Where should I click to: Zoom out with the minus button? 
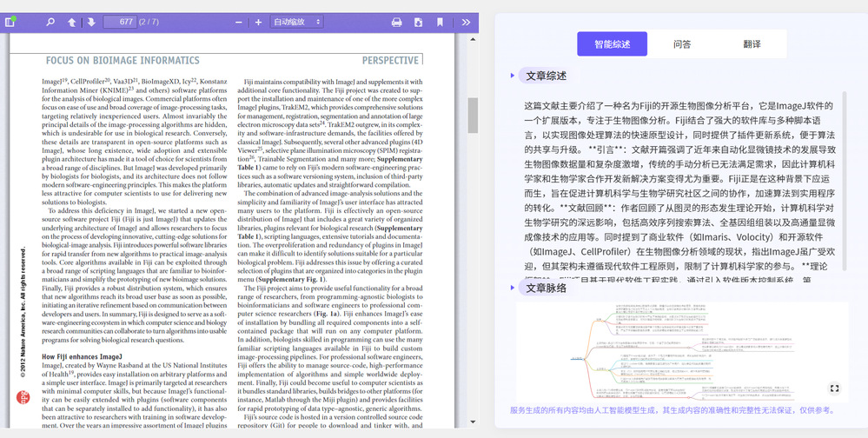(239, 22)
